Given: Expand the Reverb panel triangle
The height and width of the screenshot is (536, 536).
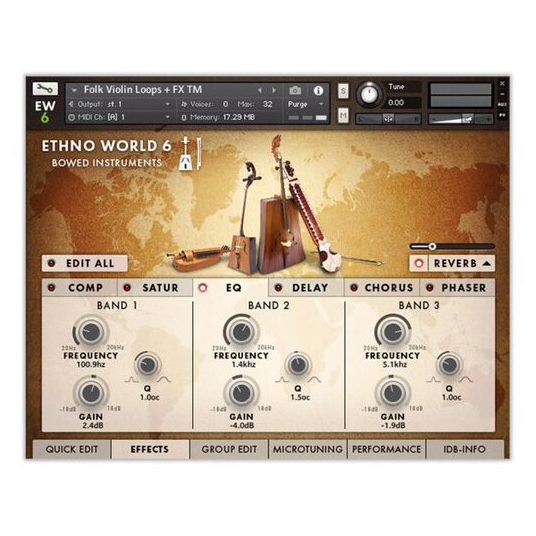Looking at the screenshot, I should (x=487, y=263).
